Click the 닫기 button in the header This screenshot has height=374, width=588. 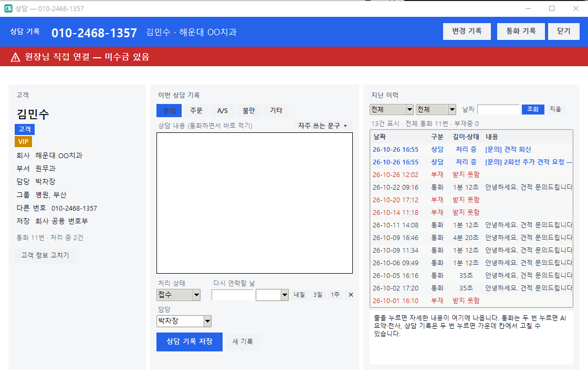coord(564,31)
